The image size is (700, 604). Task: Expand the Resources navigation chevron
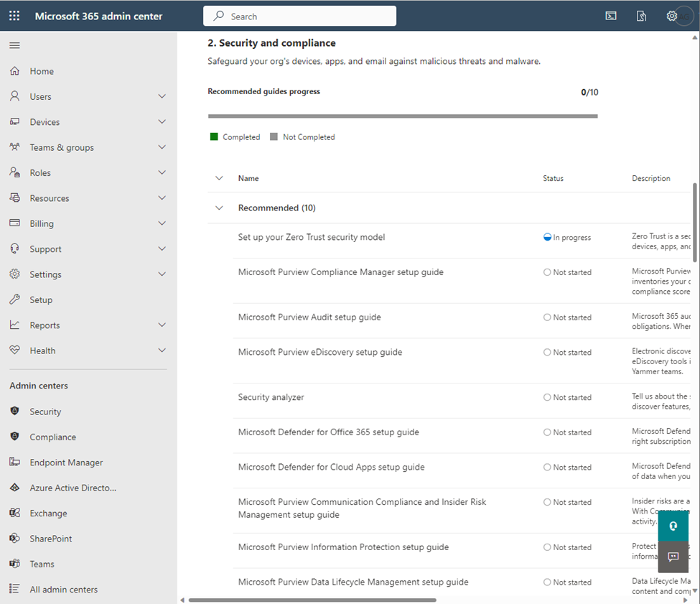(162, 198)
